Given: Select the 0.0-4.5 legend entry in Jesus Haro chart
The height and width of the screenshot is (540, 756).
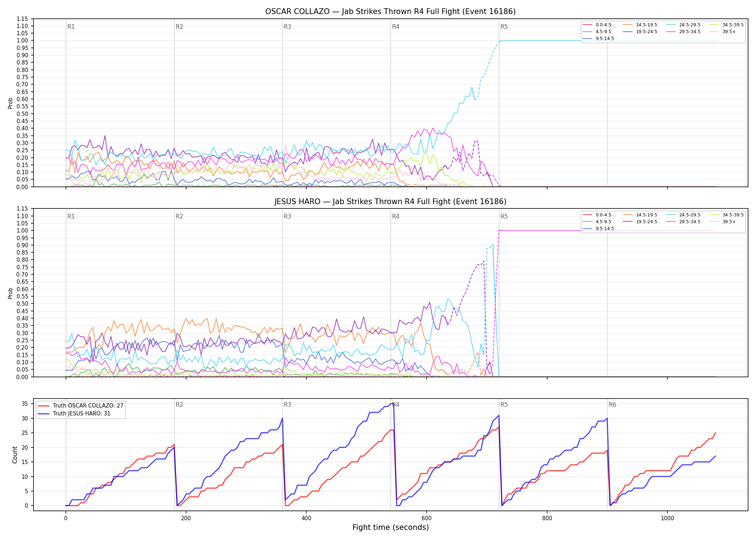Looking at the screenshot, I should click(x=597, y=215).
